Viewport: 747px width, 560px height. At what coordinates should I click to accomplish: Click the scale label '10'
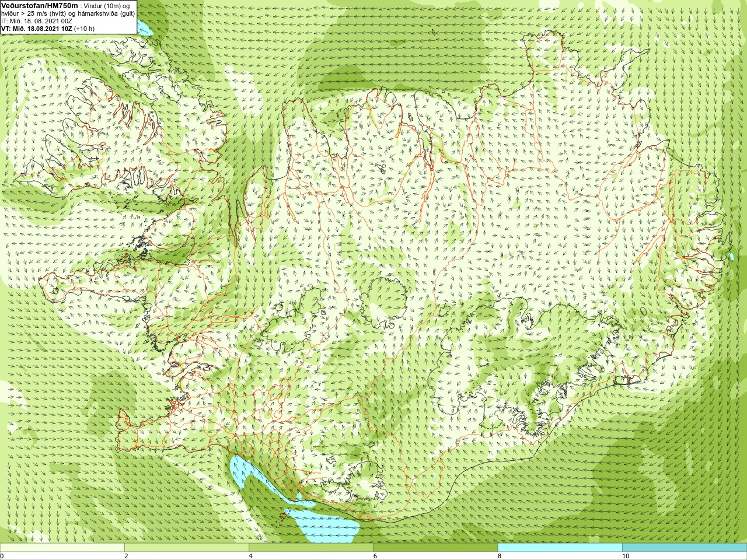[x=626, y=556]
